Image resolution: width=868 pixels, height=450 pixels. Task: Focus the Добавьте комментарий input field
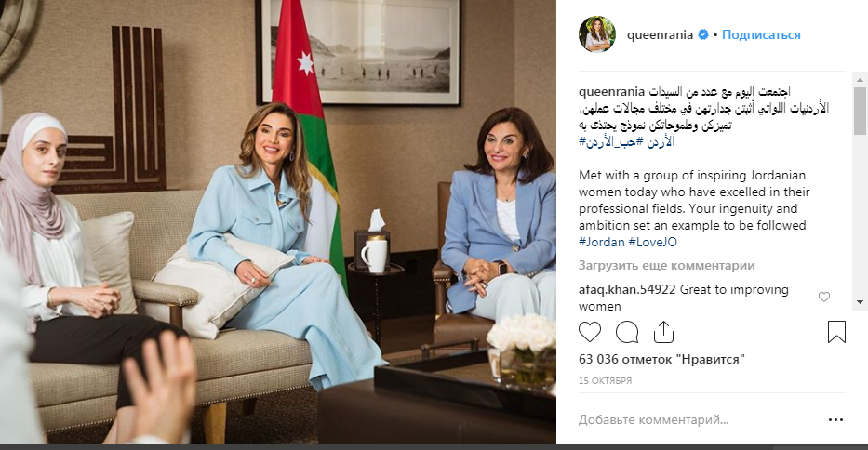coord(698,420)
